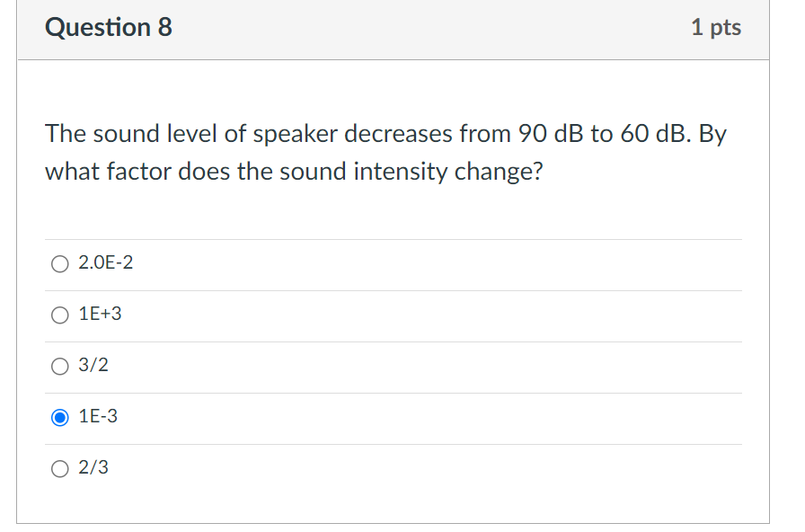Select the 2/3 answer option
Viewport: 805px width, 532px height.
pos(59,468)
